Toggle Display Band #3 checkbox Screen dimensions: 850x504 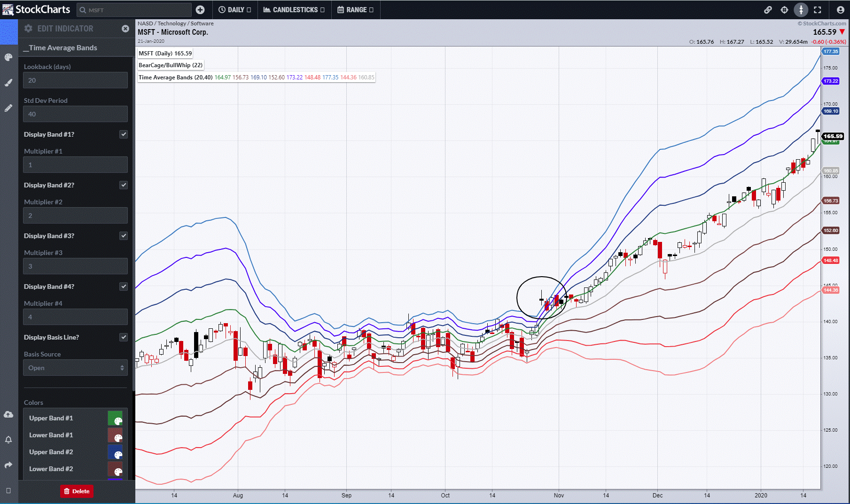tap(124, 236)
